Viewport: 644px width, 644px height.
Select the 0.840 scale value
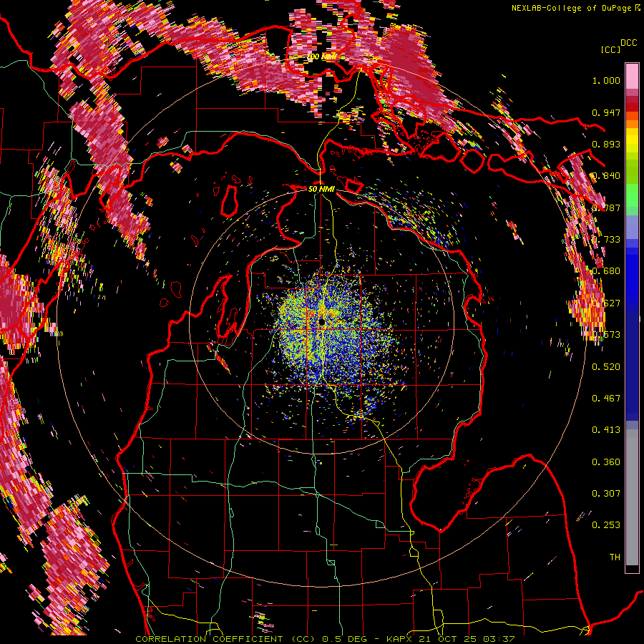[606, 176]
